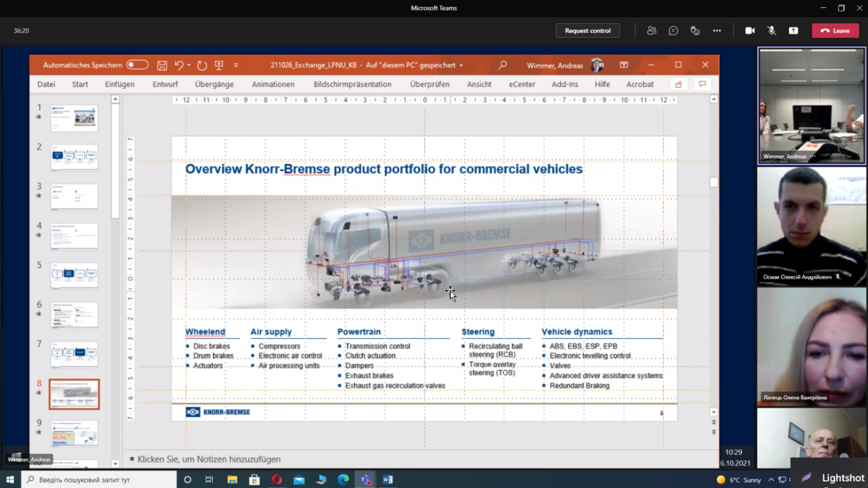Select the Entwurf ribbon tab
868x488 pixels.
pyautogui.click(x=165, y=84)
